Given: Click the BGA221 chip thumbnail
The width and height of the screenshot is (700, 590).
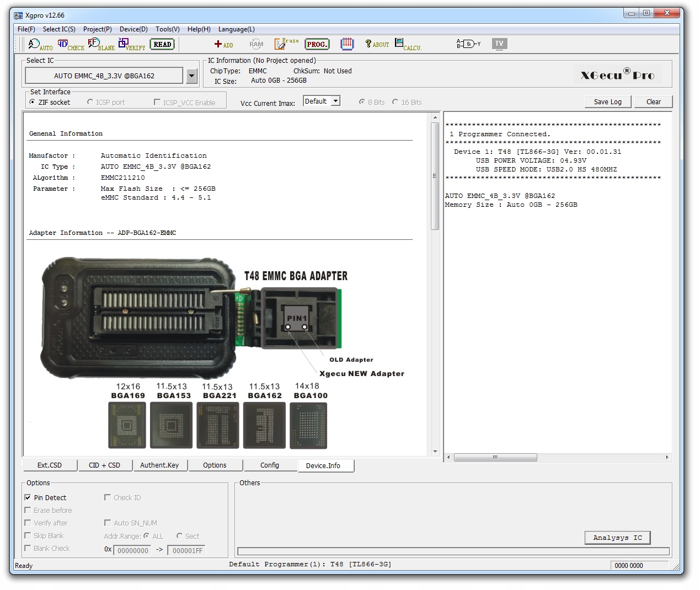Looking at the screenshot, I should tap(218, 425).
